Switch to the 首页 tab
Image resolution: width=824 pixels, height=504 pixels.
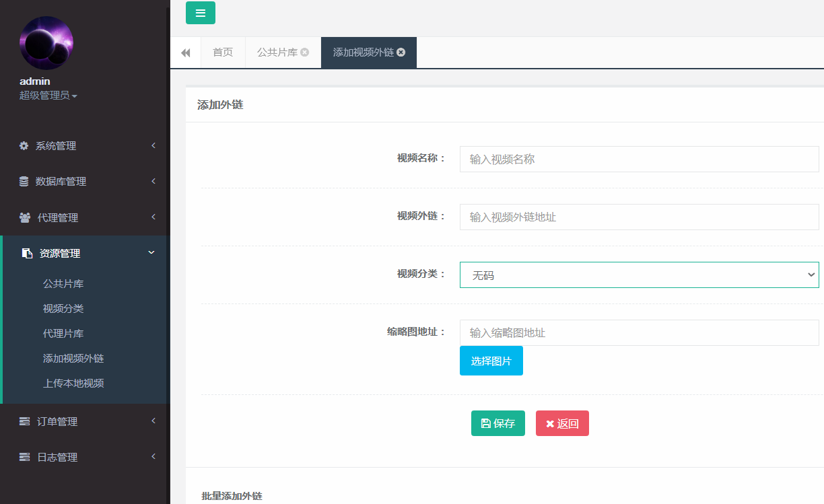pos(223,52)
